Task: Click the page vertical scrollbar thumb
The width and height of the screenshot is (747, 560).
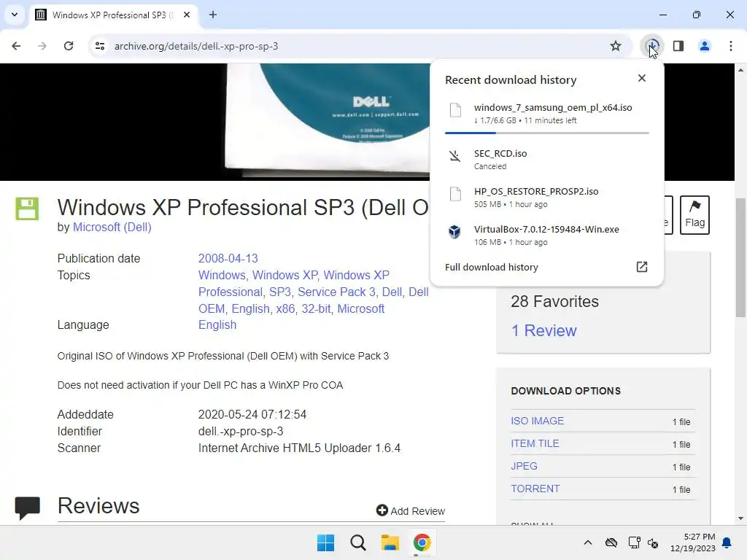Action: point(740,257)
